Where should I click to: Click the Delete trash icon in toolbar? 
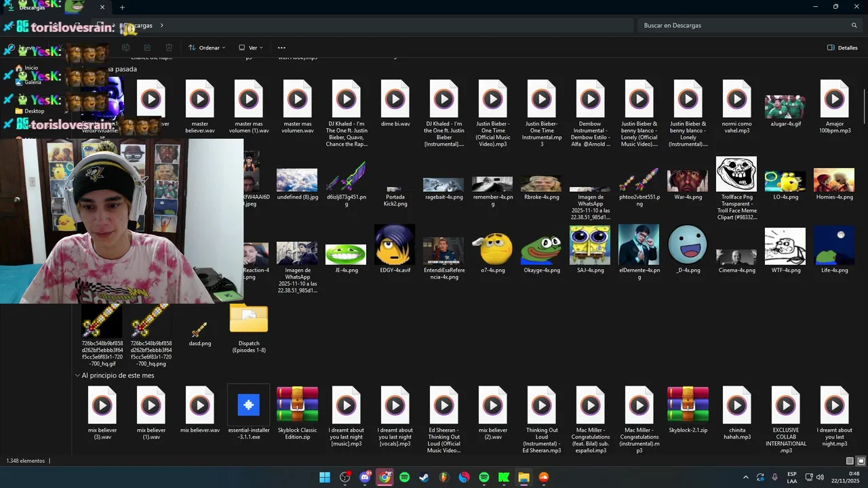(169, 47)
